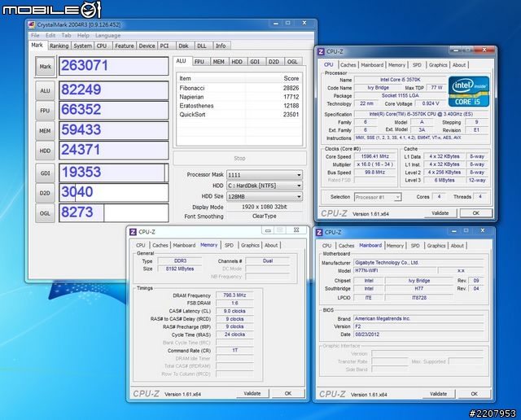Click the D2D score progress bar 3040
The height and width of the screenshot is (420, 521).
click(114, 192)
